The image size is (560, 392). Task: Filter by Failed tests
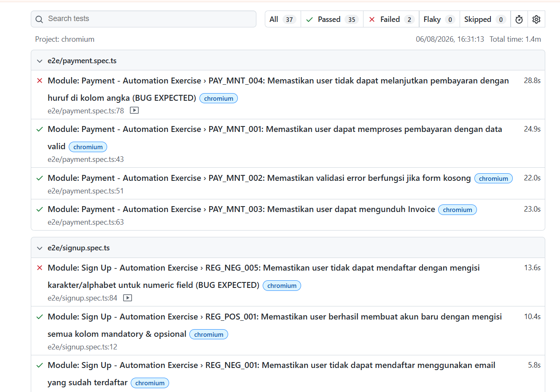click(x=391, y=19)
